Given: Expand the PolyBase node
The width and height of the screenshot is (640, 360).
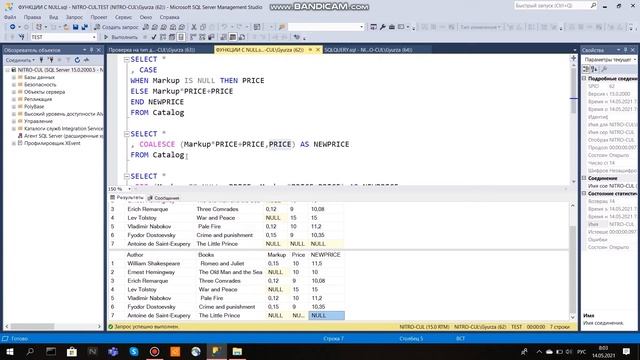Looking at the screenshot, I should pyautogui.click(x=13, y=107).
